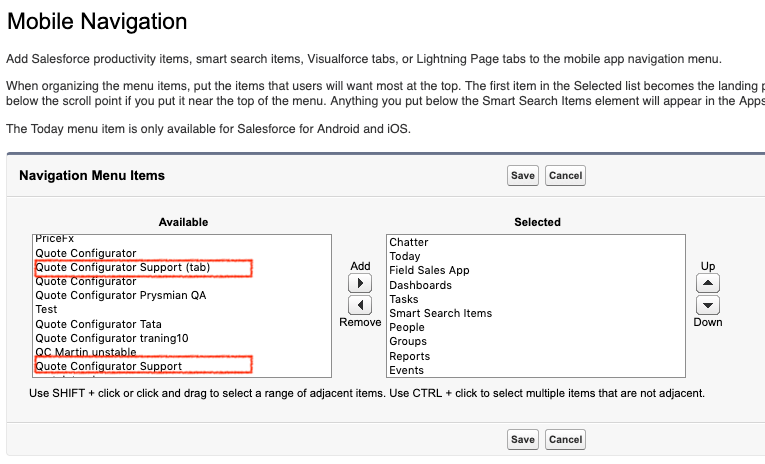Click the top Cancel button
The image size is (765, 464).
pyautogui.click(x=565, y=176)
